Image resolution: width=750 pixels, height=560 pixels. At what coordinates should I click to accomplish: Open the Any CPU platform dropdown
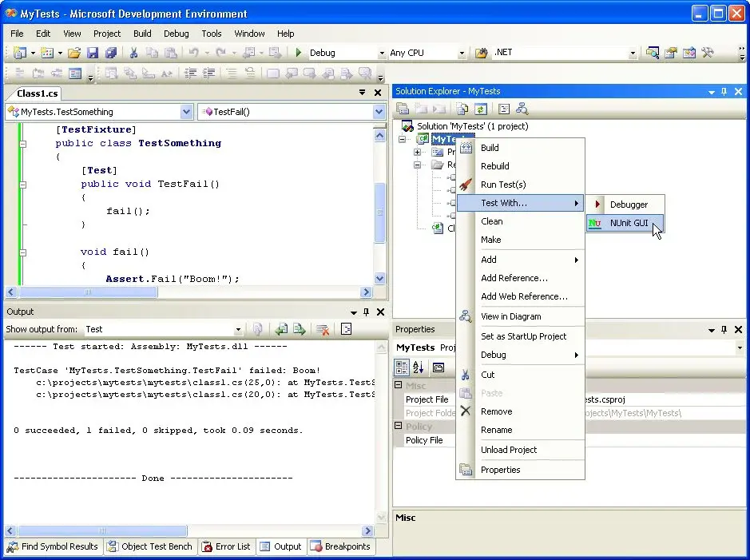click(461, 53)
